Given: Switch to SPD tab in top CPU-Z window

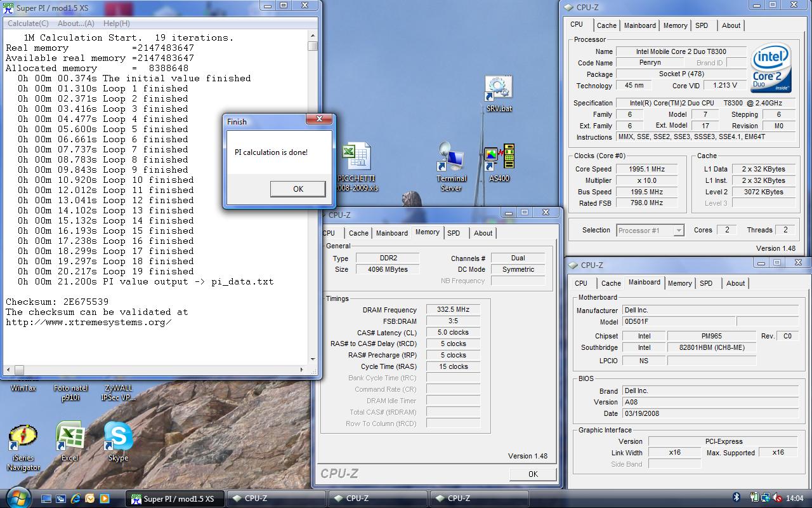Looking at the screenshot, I should click(x=702, y=25).
